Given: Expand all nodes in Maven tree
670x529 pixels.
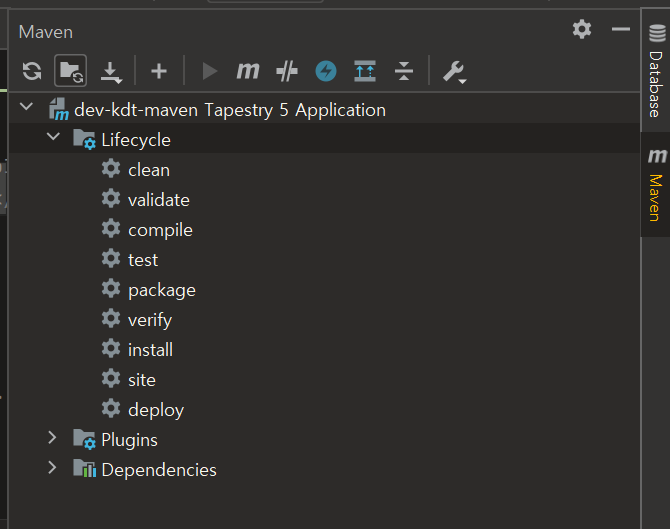Looking at the screenshot, I should pyautogui.click(x=365, y=71).
